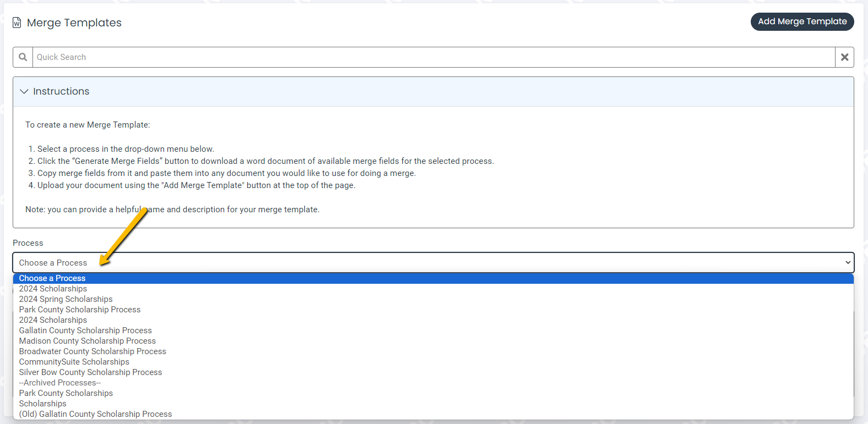Click the Merge Templates document icon

pos(17,23)
